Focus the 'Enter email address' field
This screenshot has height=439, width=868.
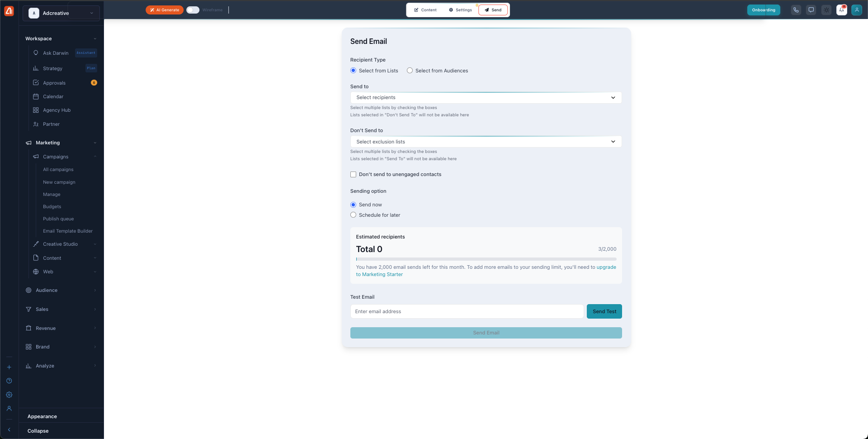pos(467,311)
